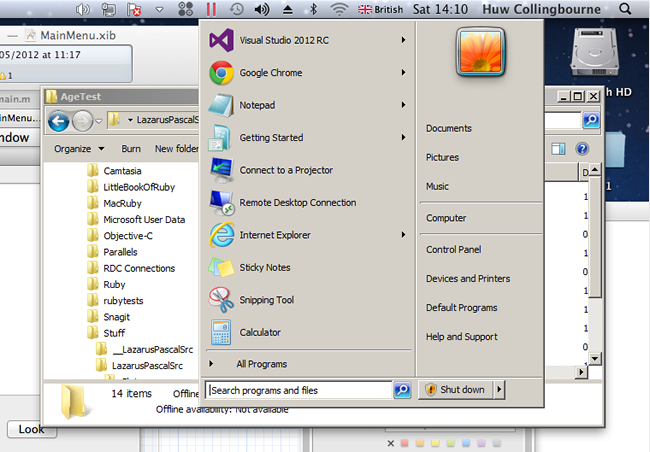Open the Organize dropdown menu

79,149
